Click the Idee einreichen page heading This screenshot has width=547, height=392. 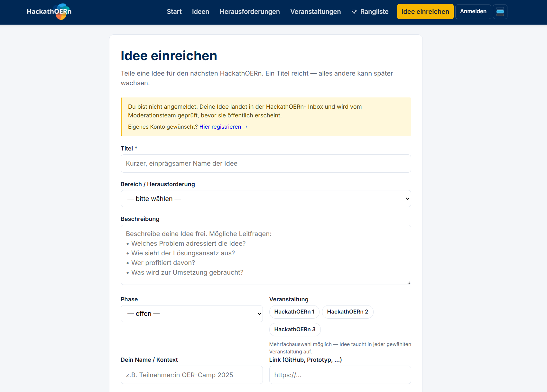(169, 56)
